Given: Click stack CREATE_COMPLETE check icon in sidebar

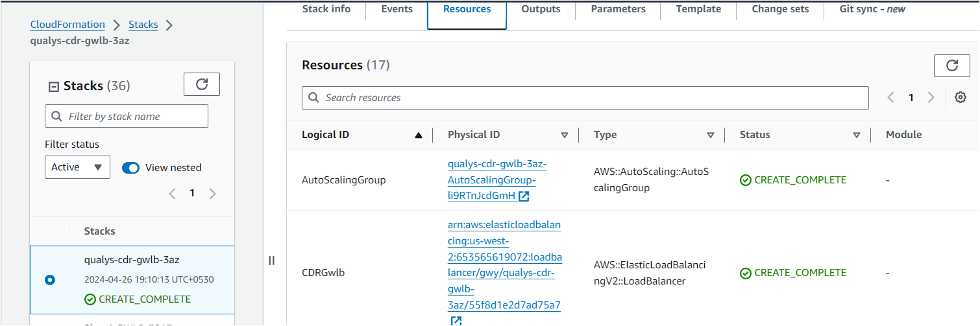Looking at the screenshot, I should click(x=90, y=299).
